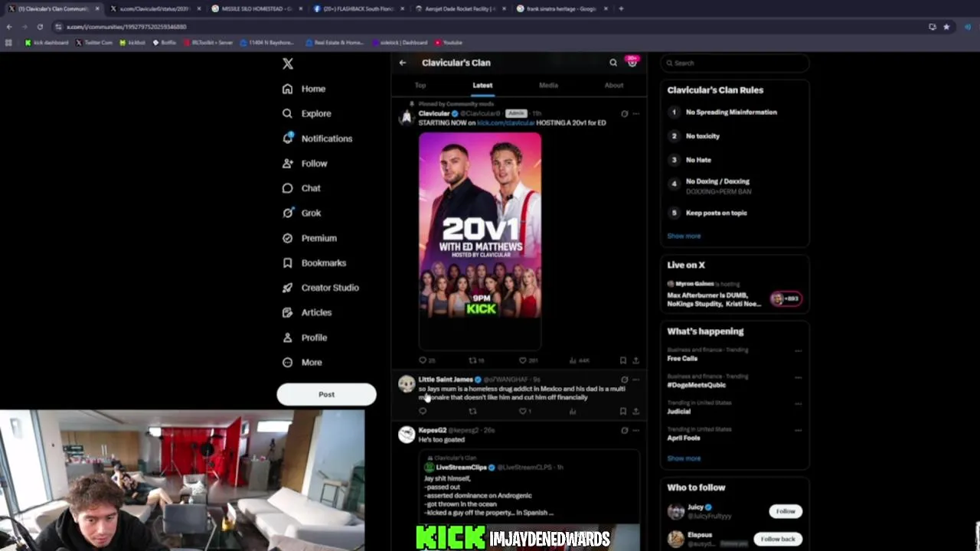This screenshot has width=980, height=551.
Task: Repost the Little Saint James post
Action: coord(472,411)
